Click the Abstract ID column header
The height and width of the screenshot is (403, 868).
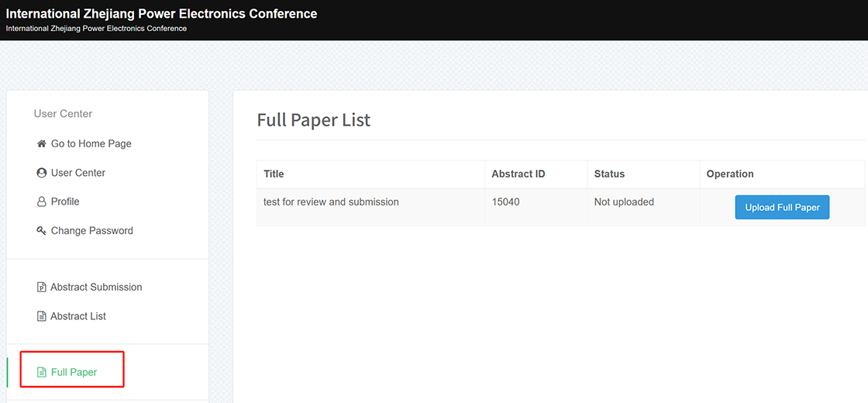pyautogui.click(x=518, y=174)
